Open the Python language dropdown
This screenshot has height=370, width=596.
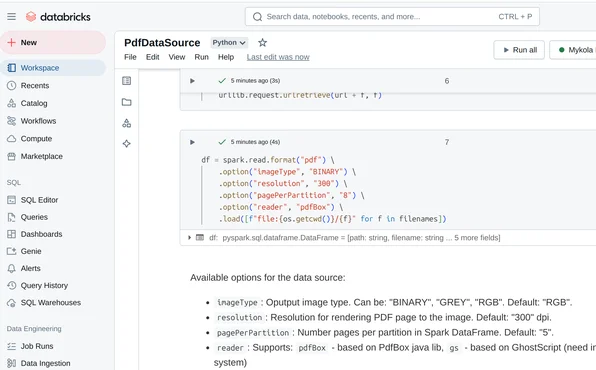229,43
